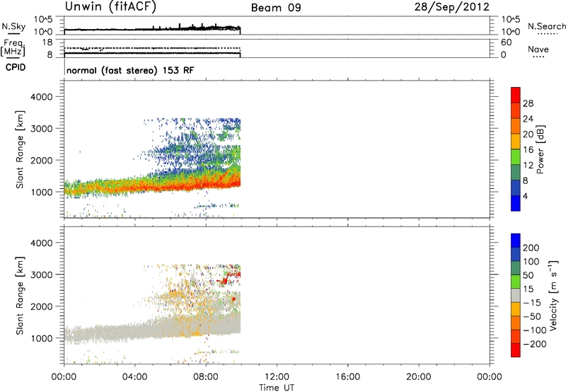Screen dimensions: 566x392
Task: Click the 'Power [dB]' color bar label
Action: [540, 149]
